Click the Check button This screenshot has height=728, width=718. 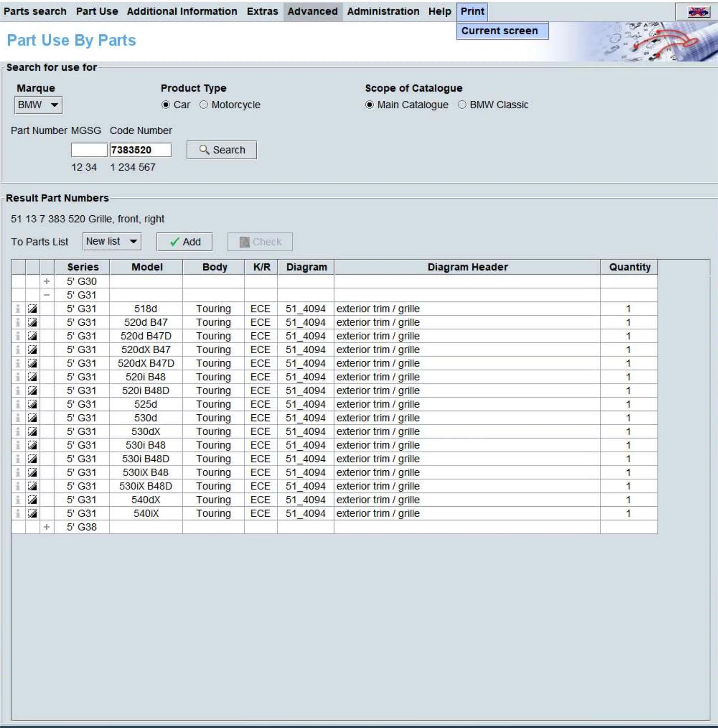(x=260, y=242)
